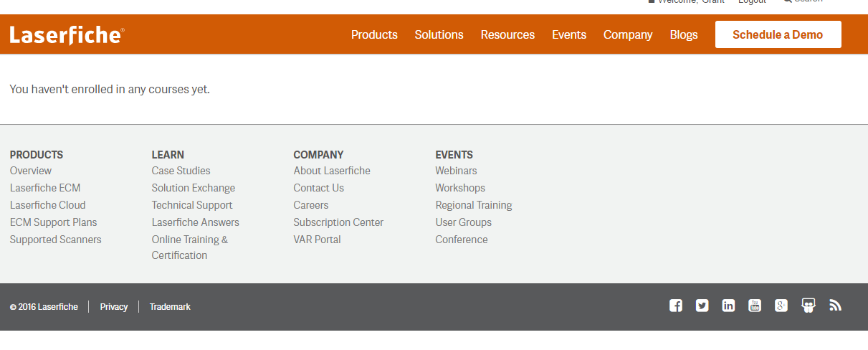Open the Events navigation menu
This screenshot has width=868, height=350.
click(569, 34)
